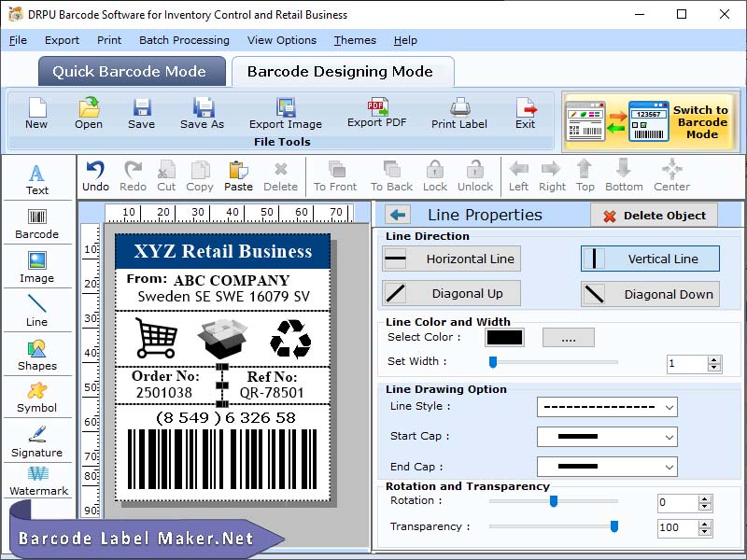Select the Signature tool
This screenshot has width=747, height=560.
point(37,441)
